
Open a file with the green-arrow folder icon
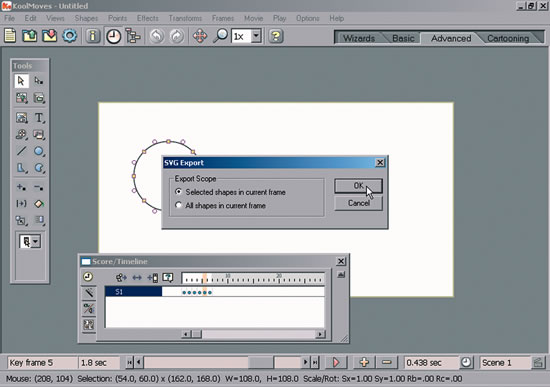30,36
